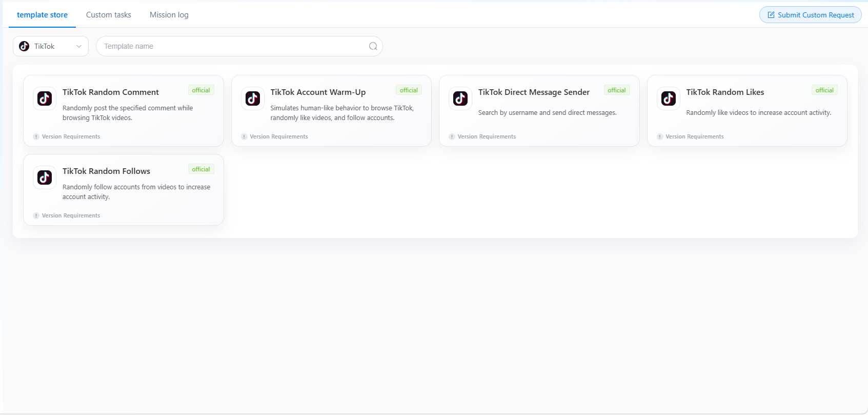The width and height of the screenshot is (868, 415).
Task: Click the Random Comment description text
Action: 128,113
